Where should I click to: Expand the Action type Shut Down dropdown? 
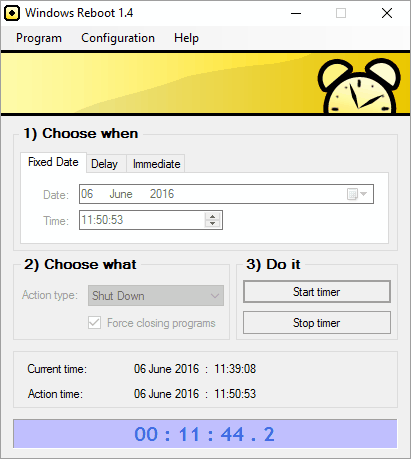click(x=156, y=295)
